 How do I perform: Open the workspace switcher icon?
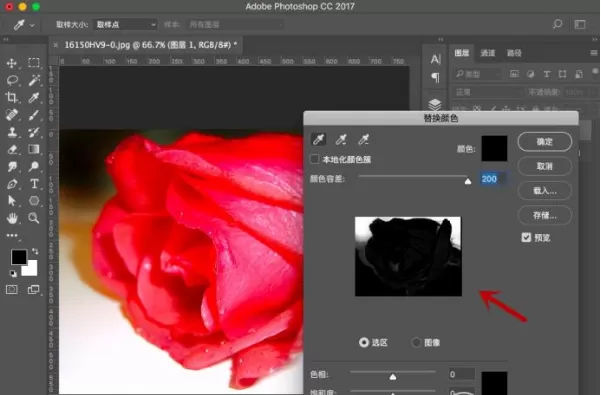[x=580, y=24]
